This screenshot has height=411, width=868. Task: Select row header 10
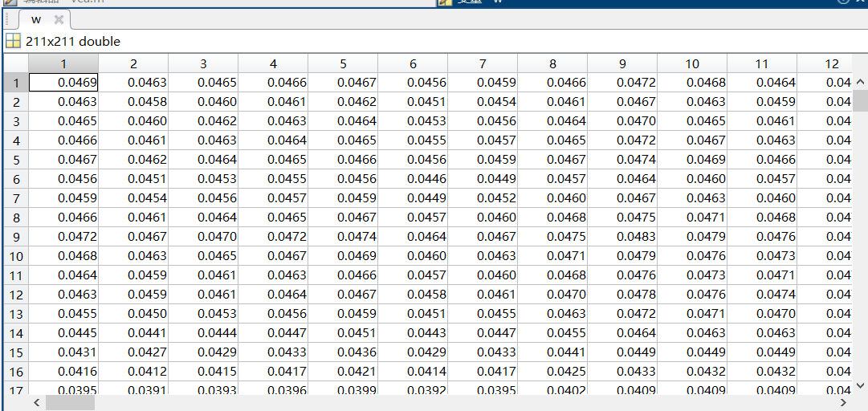click(x=16, y=256)
